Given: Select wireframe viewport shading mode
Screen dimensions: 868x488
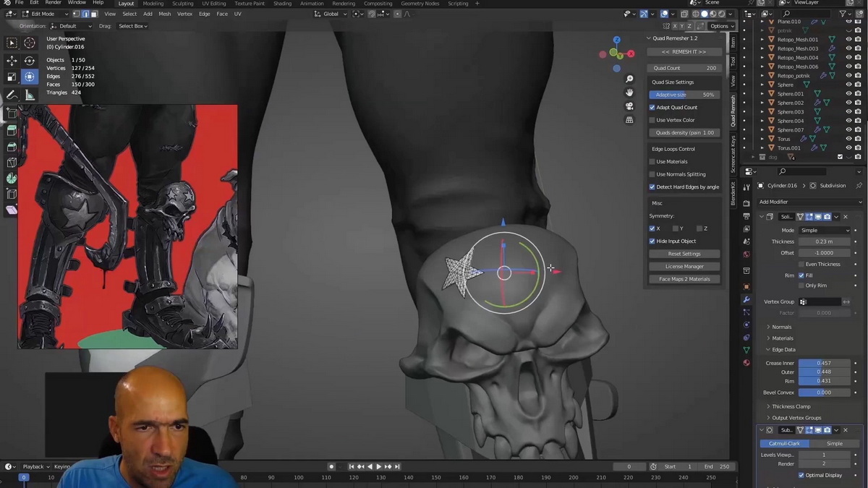Looking at the screenshot, I should [696, 14].
